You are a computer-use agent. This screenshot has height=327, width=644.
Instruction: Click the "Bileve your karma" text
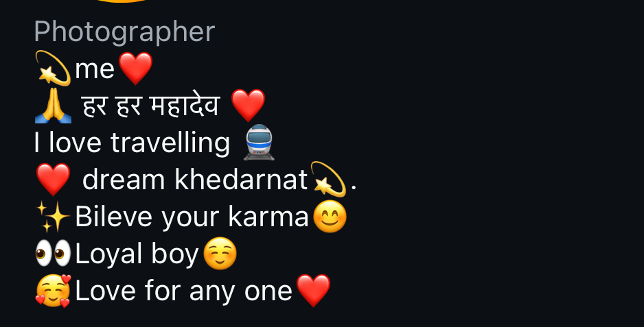192,217
